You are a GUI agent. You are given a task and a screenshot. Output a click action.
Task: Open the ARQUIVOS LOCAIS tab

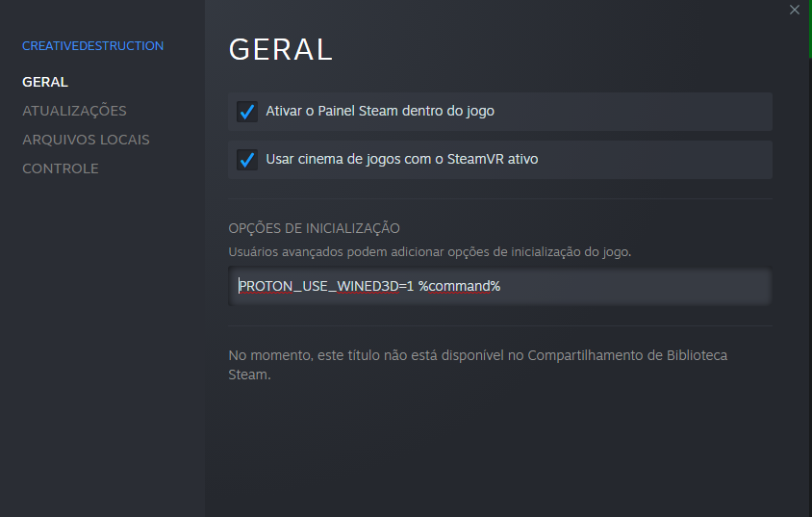coord(86,140)
